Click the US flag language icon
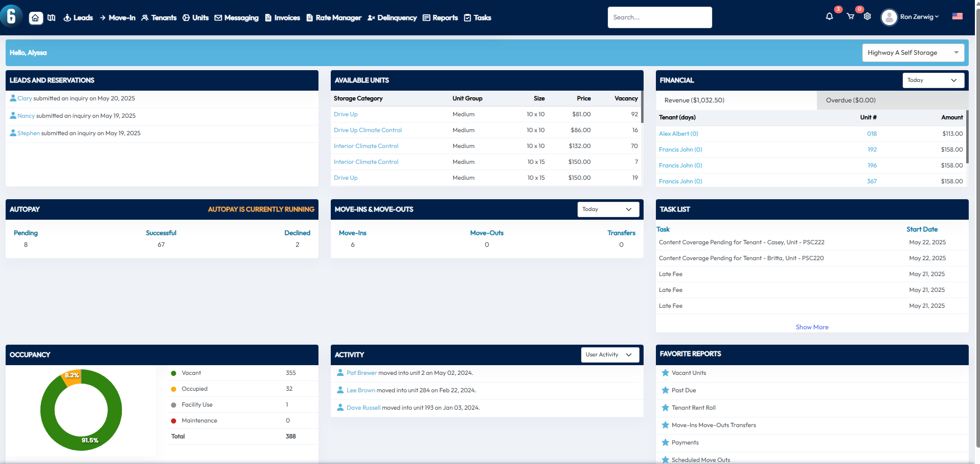 (957, 16)
